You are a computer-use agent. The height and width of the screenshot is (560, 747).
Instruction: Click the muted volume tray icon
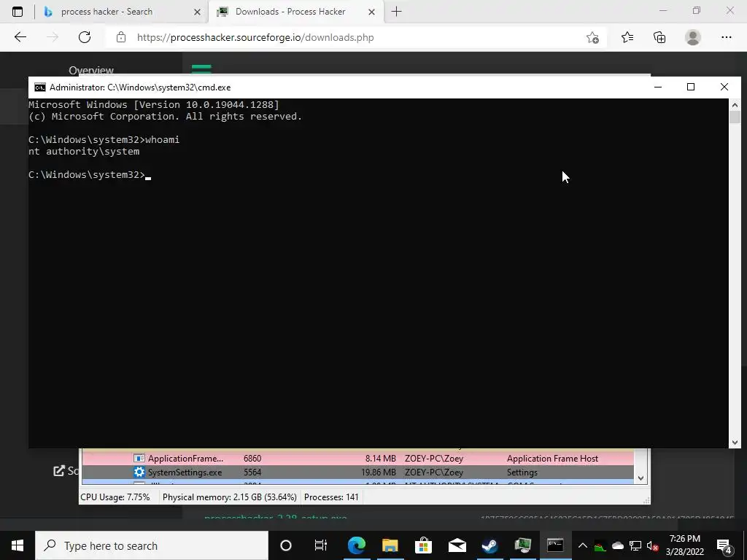653,545
